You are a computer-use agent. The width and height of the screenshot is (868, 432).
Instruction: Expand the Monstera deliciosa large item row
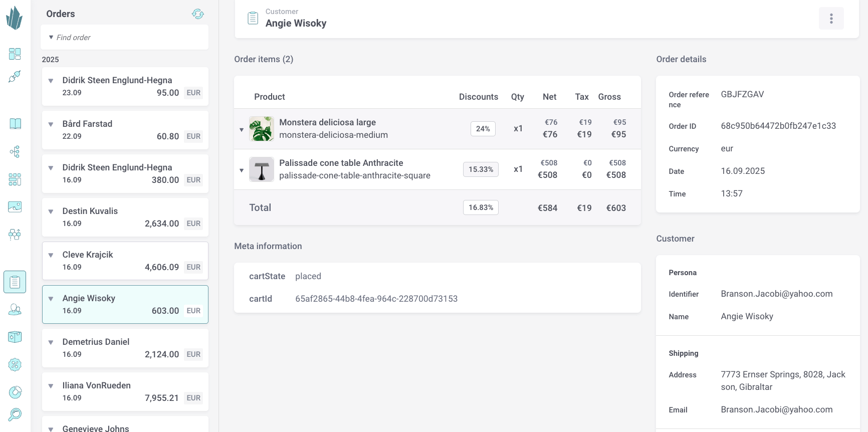pos(242,130)
